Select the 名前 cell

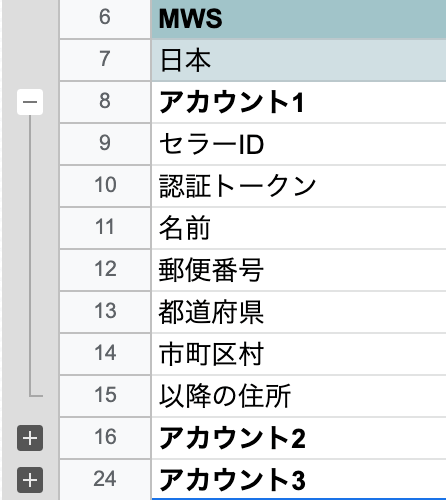tap(299, 228)
